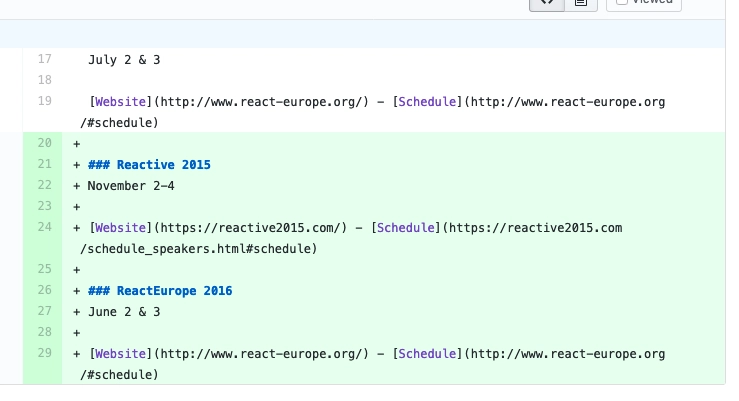Image resolution: width=739 pixels, height=401 pixels.
Task: Click the text "July 2 & 3"
Action: point(124,60)
